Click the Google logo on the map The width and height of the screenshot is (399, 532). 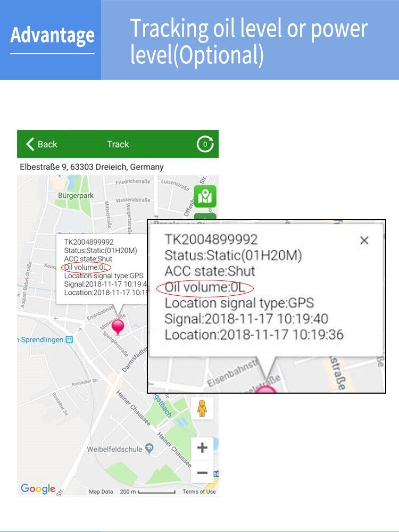38,488
